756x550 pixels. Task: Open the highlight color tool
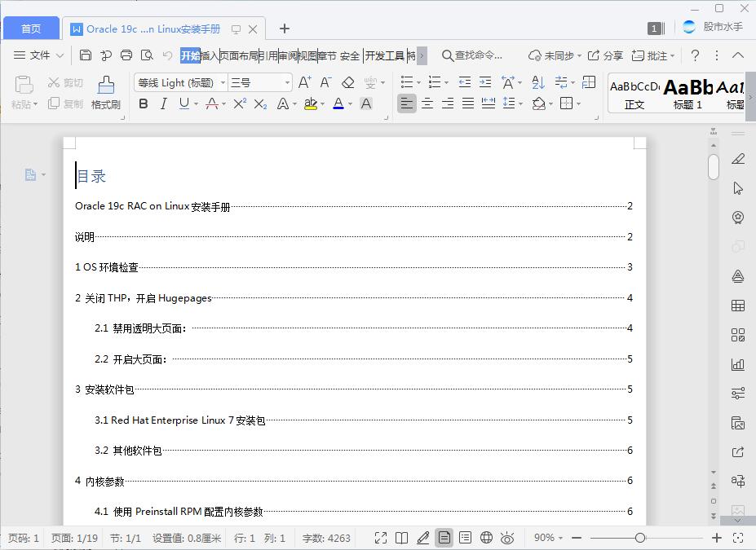(311, 103)
